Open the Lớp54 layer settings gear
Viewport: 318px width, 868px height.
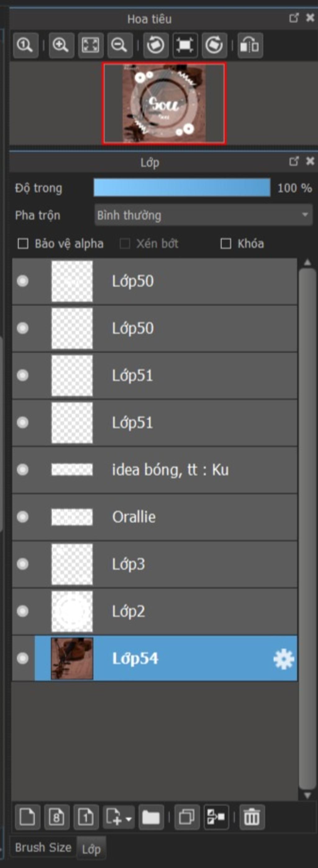(x=284, y=658)
